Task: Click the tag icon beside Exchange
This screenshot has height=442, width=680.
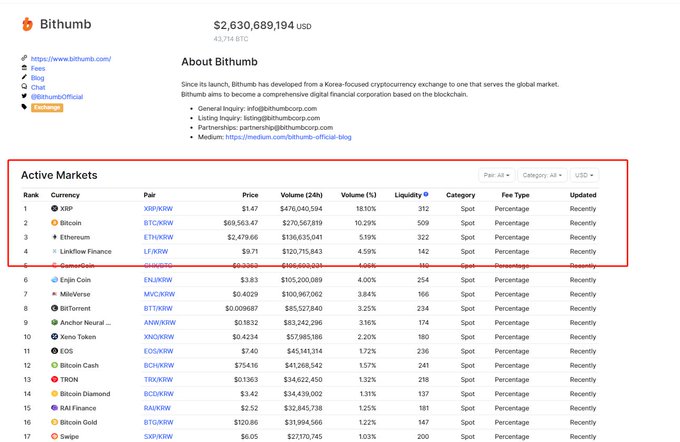Action: click(24, 107)
